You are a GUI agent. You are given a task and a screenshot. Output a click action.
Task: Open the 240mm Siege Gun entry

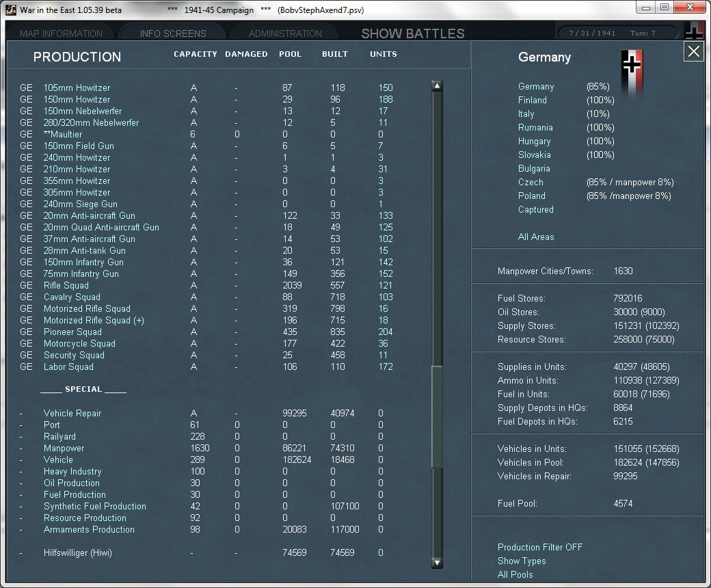point(80,204)
